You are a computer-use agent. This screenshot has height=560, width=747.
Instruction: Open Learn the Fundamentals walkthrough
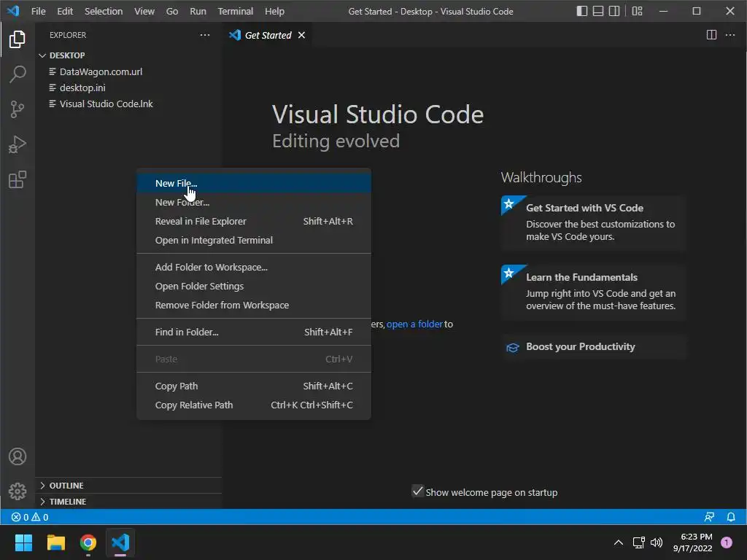click(x=594, y=292)
